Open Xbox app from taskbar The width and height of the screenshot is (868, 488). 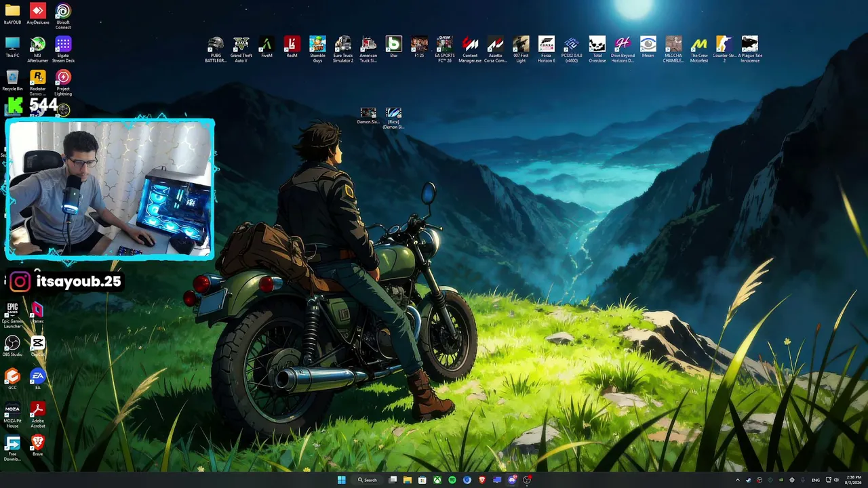pyautogui.click(x=437, y=480)
